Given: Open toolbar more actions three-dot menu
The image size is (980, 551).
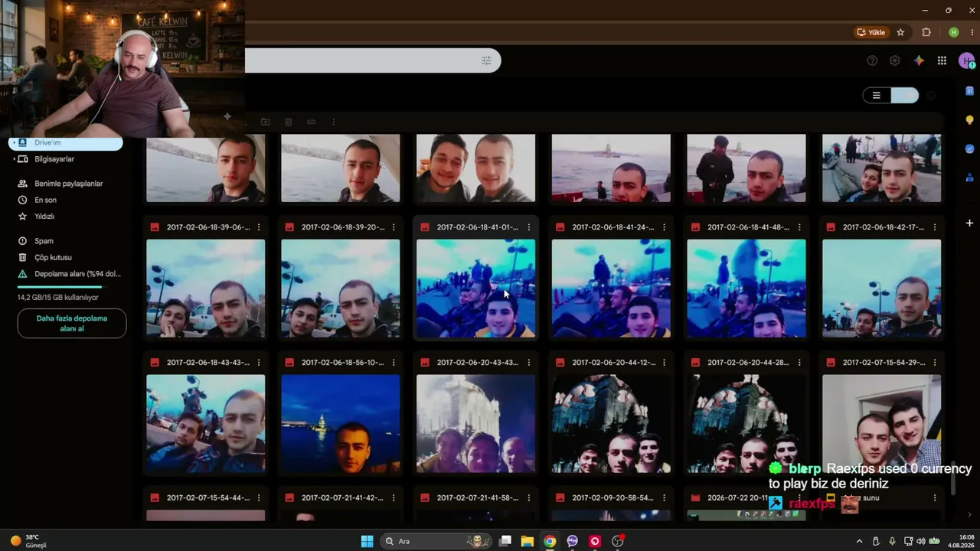Looking at the screenshot, I should click(333, 122).
